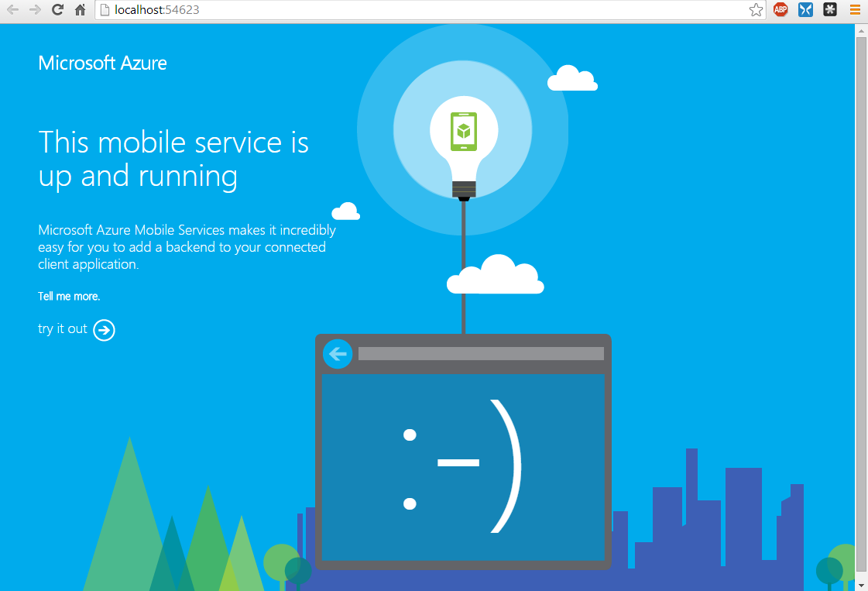Click the circled arrow next to try it out

click(104, 330)
